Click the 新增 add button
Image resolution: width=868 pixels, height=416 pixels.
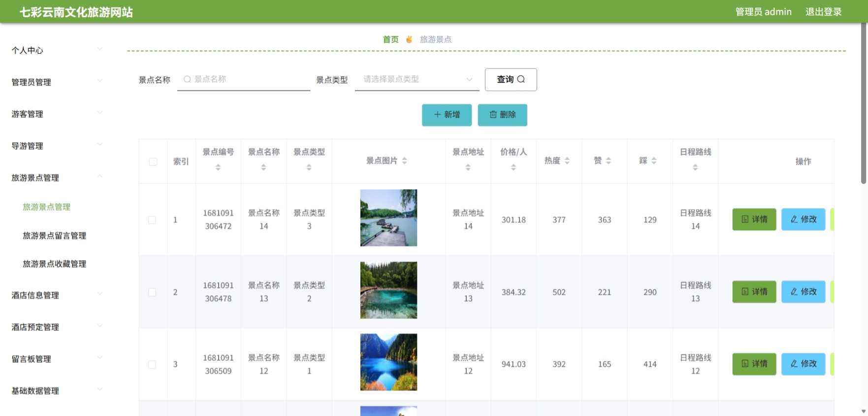click(x=447, y=115)
